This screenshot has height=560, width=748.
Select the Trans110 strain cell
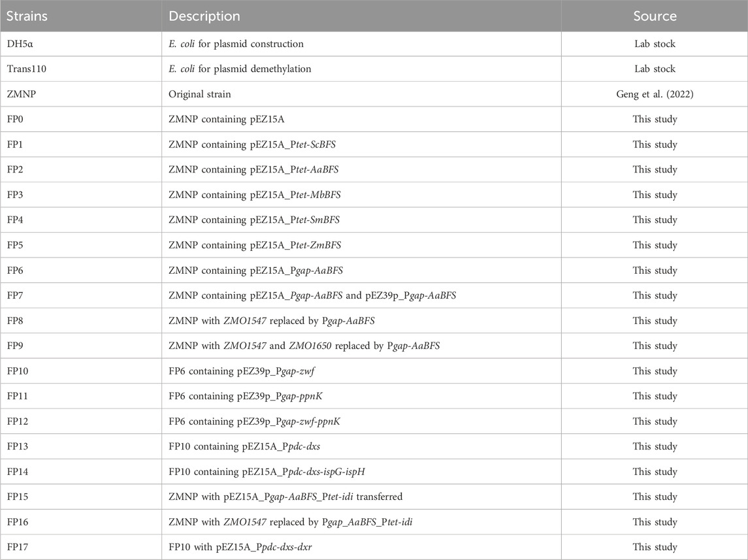(x=80, y=69)
